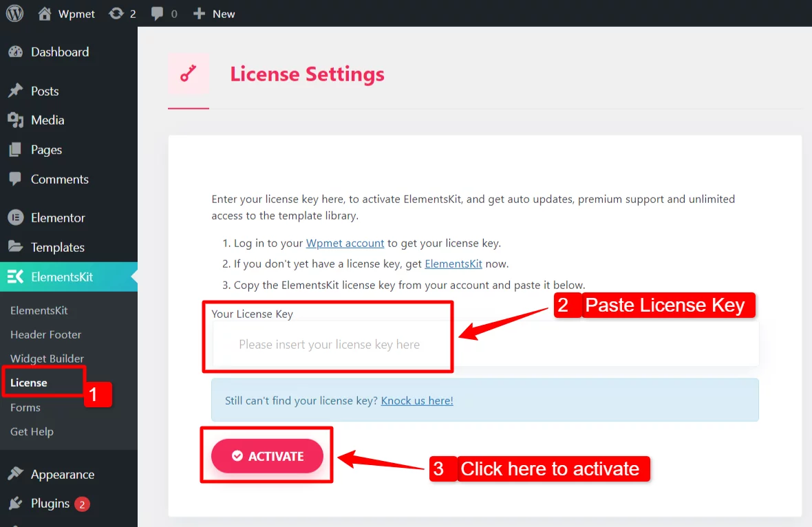Open the ElementsKit purchase link
Image resolution: width=812 pixels, height=527 pixels.
(x=453, y=264)
